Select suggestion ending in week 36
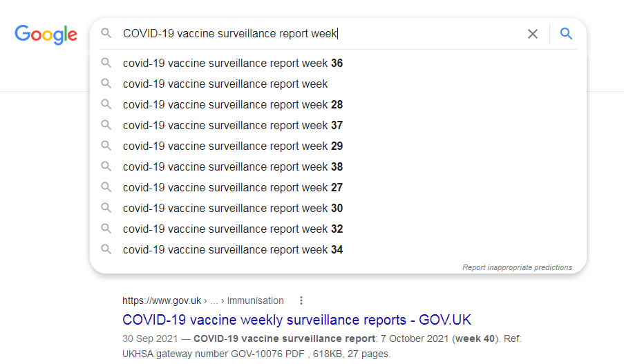Viewport: 624px width, 364px height. [233, 64]
